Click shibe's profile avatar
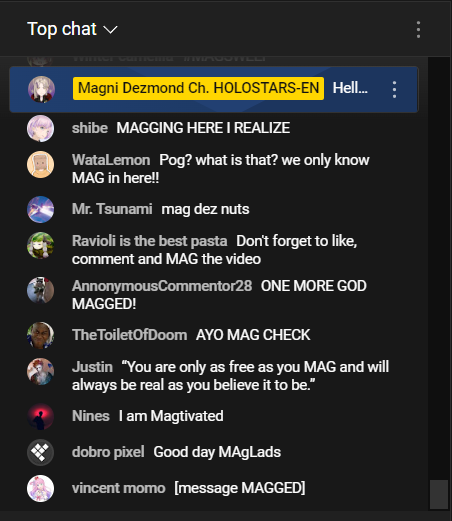 pyautogui.click(x=40, y=128)
